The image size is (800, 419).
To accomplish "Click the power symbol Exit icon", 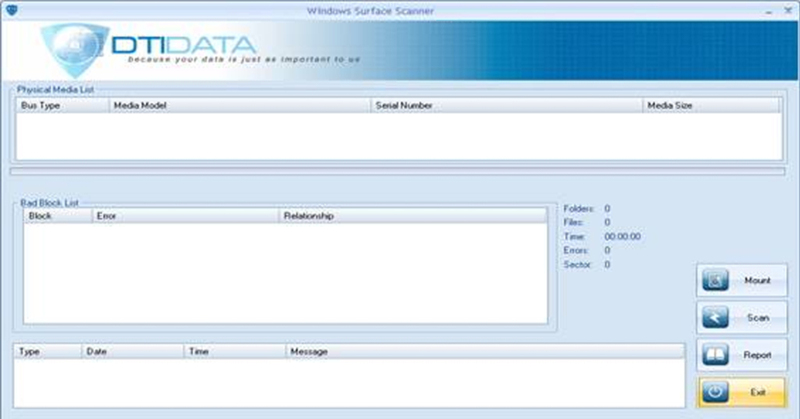I will tap(716, 391).
